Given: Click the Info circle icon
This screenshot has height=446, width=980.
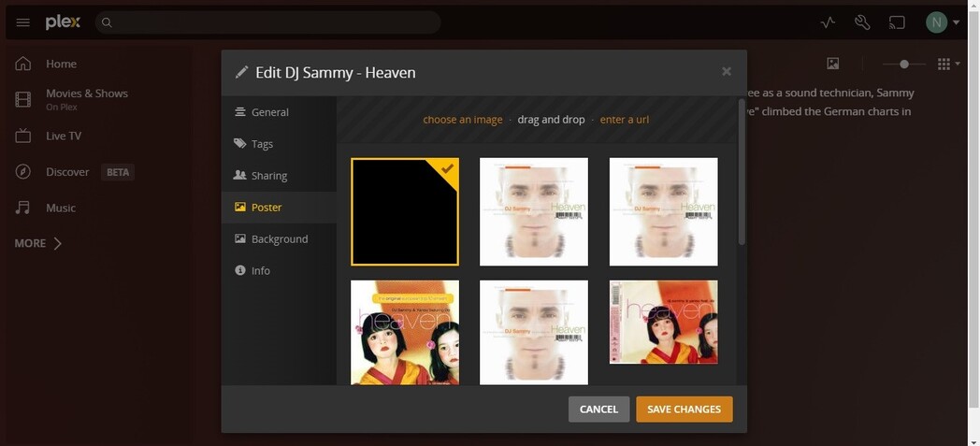Looking at the screenshot, I should (240, 270).
